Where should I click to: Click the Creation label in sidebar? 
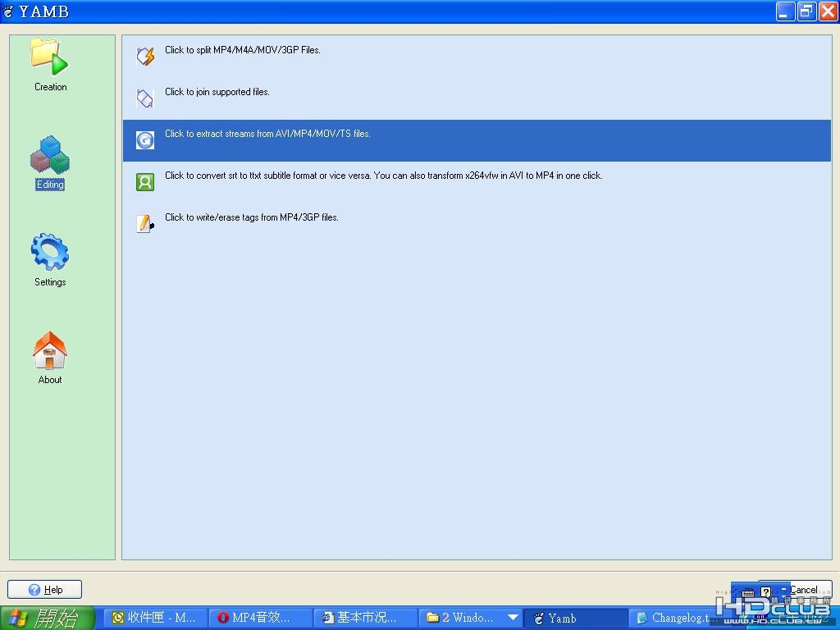[50, 87]
